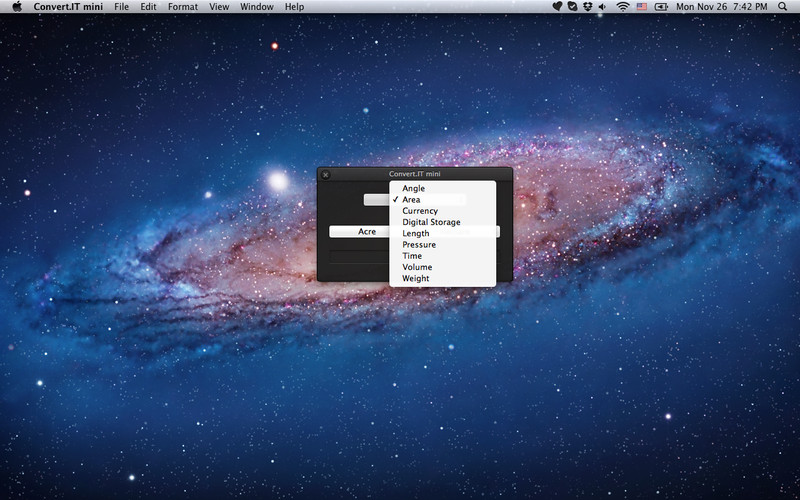The image size is (800, 500).
Task: Open the volume control icon
Action: pyautogui.click(x=602, y=7)
